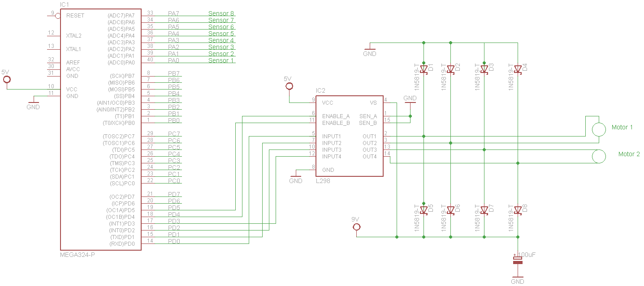Select the 5V supply symbol above IC2
The height and width of the screenshot is (286, 644).
coord(289,86)
